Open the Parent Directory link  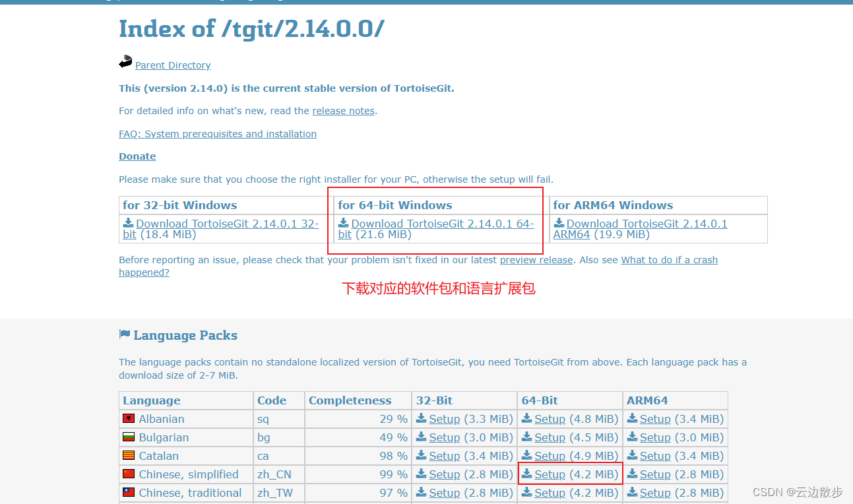tap(173, 65)
